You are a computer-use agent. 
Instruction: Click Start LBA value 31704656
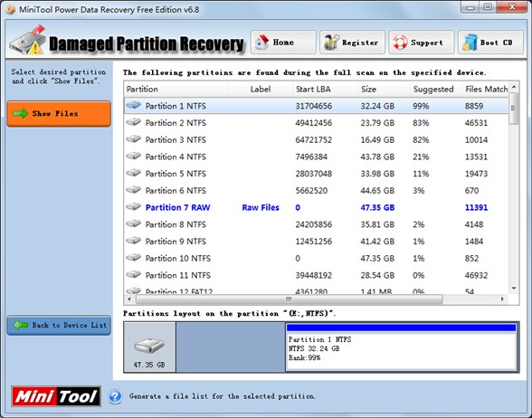point(313,106)
